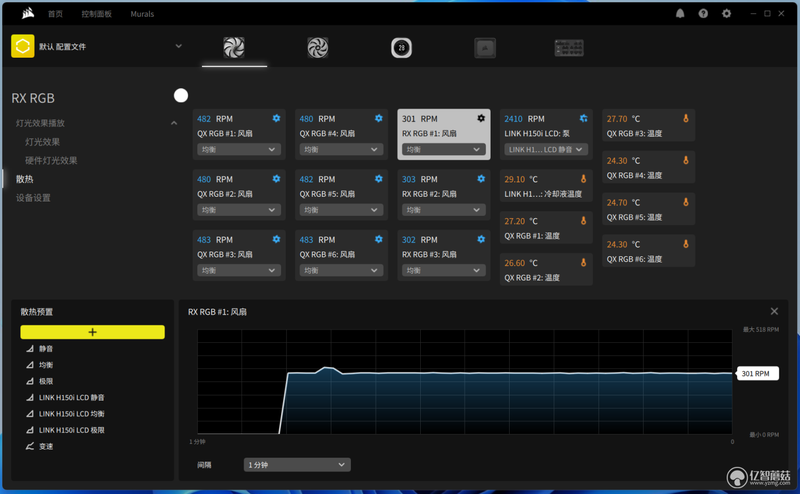This screenshot has width=800, height=494.
Task: Open preset dropdown on QX RGB #4 风扇
Action: pyautogui.click(x=341, y=150)
